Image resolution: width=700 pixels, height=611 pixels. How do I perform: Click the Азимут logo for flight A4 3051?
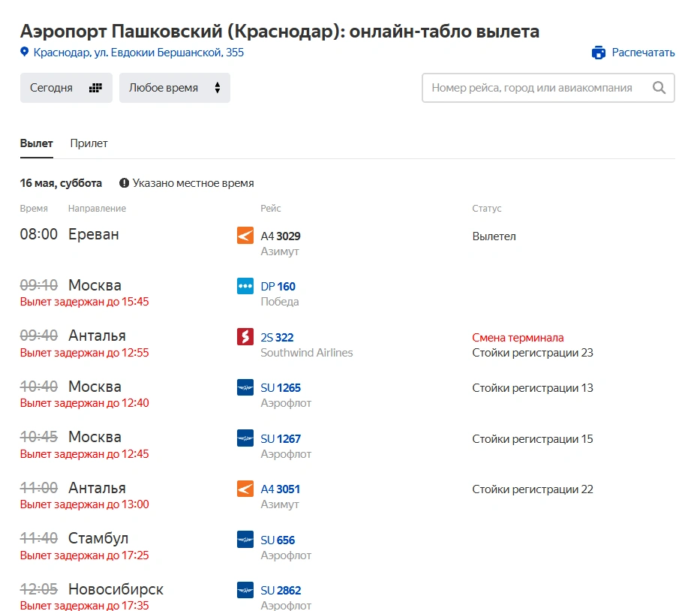245,489
